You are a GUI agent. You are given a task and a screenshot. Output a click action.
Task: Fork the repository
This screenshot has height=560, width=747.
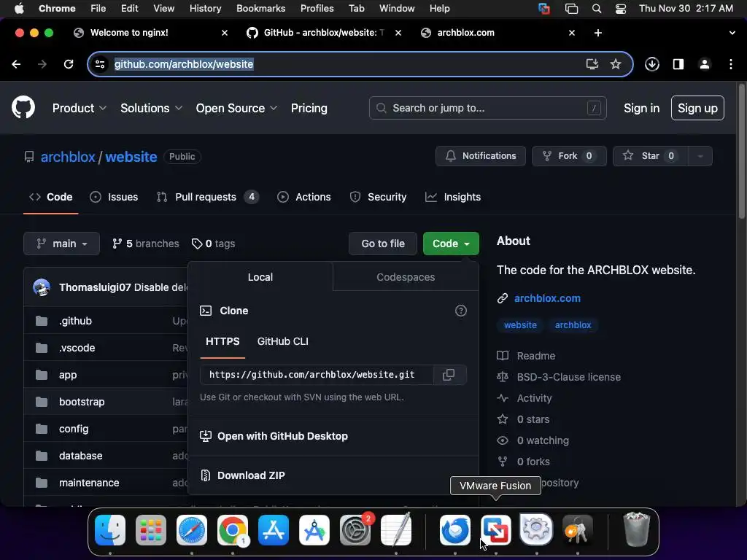(x=569, y=156)
